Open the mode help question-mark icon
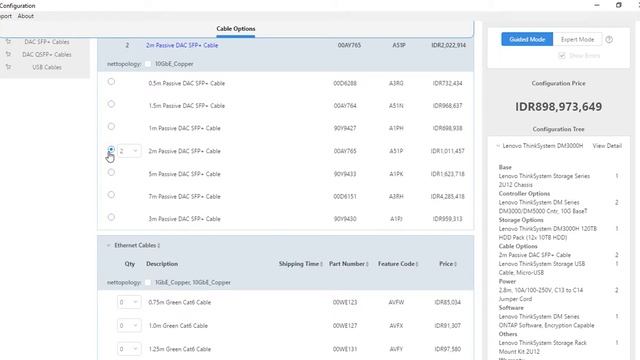The image size is (640, 360). click(x=609, y=40)
